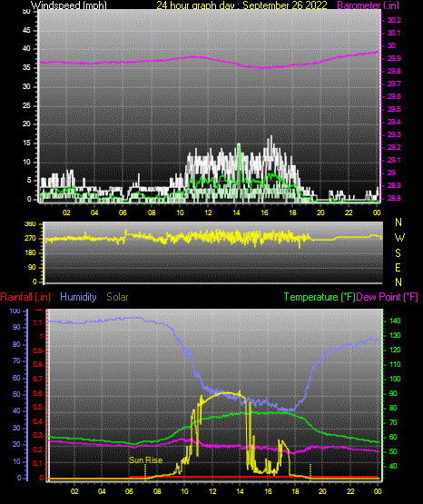Click the Solar legend label
The width and height of the screenshot is (423, 504).
pyautogui.click(x=117, y=297)
